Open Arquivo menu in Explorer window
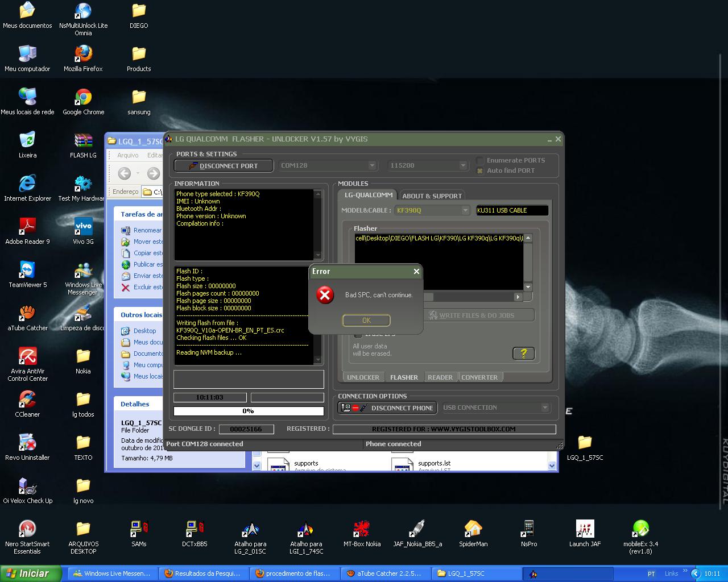 [x=127, y=155]
